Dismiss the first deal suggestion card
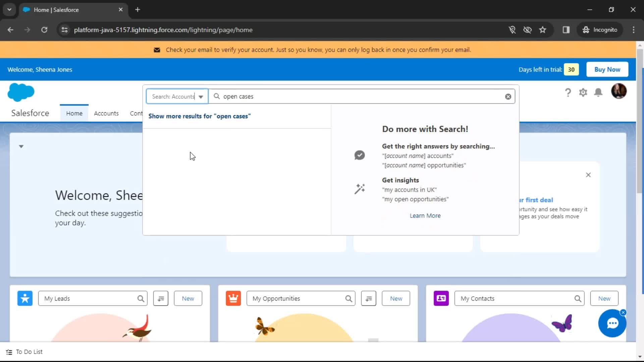This screenshot has width=644, height=362. click(588, 175)
